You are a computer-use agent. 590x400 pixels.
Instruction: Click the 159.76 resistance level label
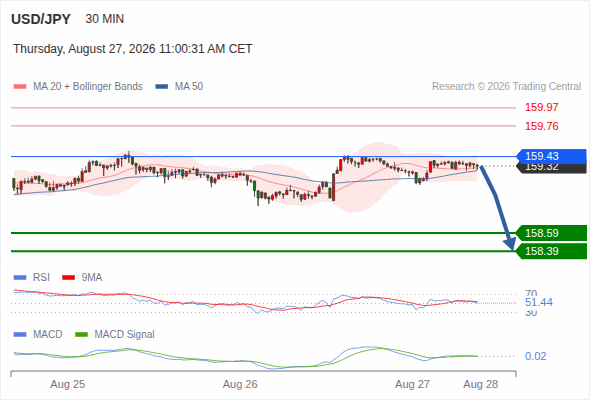pos(541,126)
